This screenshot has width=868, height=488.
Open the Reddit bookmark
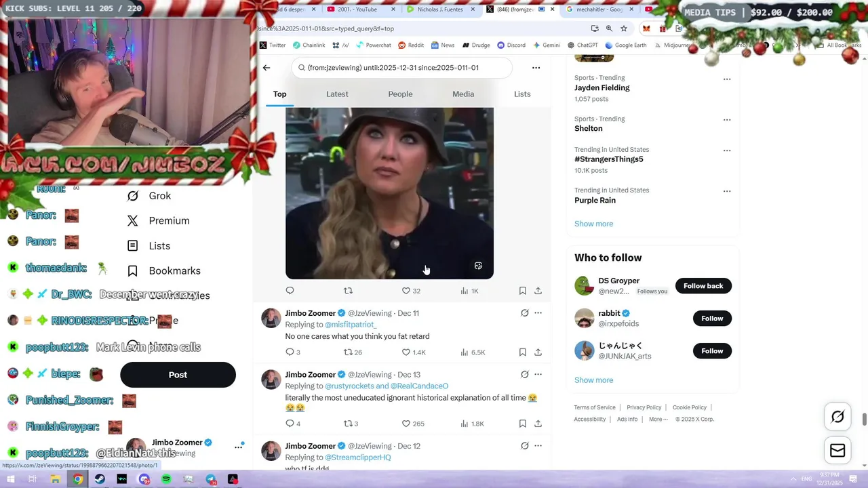pyautogui.click(x=411, y=45)
